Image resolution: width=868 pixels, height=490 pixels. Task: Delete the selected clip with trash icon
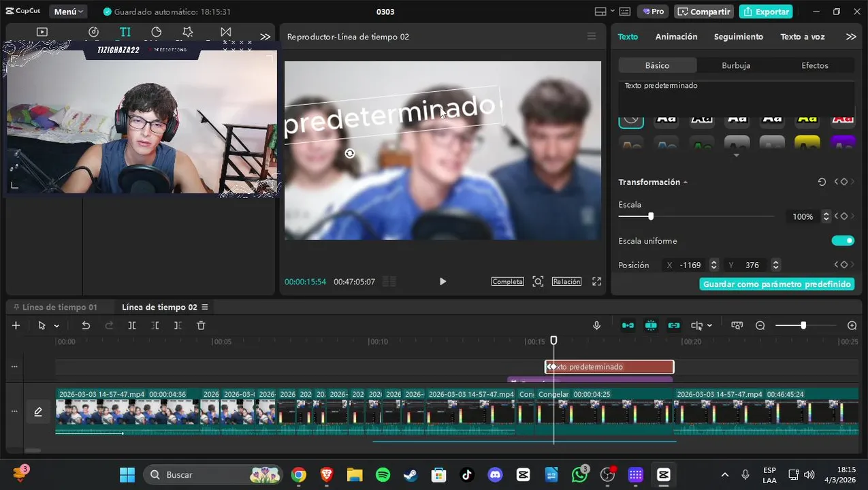click(x=201, y=326)
